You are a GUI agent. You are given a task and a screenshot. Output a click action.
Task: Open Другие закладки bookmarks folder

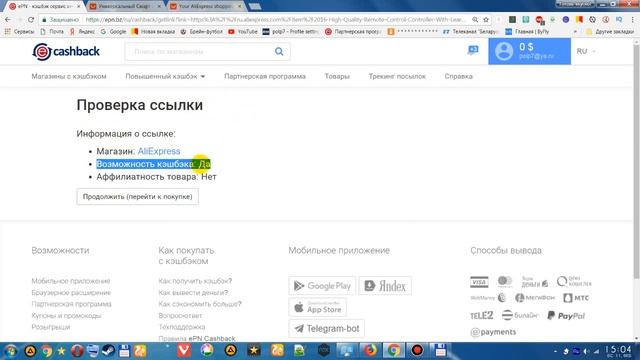click(x=611, y=31)
